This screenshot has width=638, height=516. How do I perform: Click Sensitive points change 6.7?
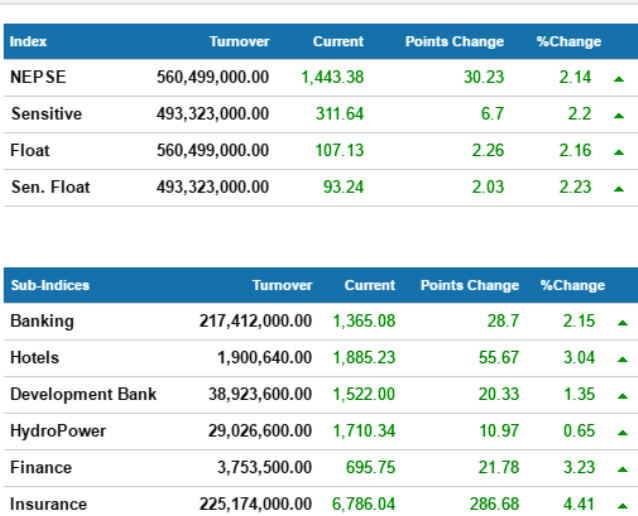[x=492, y=114]
